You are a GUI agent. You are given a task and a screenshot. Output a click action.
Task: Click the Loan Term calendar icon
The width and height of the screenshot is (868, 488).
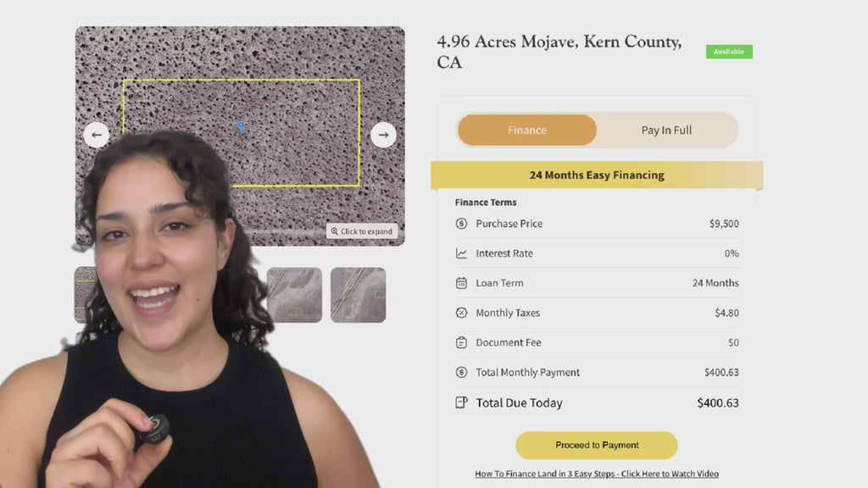(461, 283)
